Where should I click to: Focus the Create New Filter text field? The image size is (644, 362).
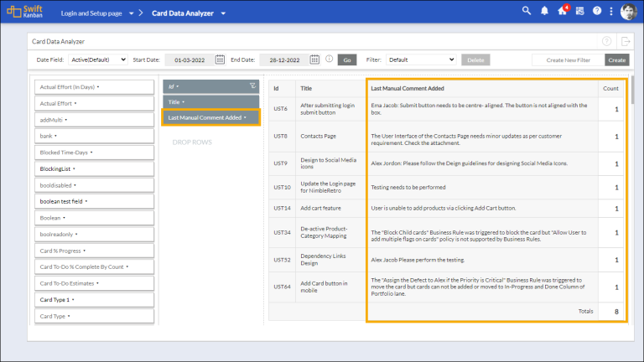pos(568,60)
